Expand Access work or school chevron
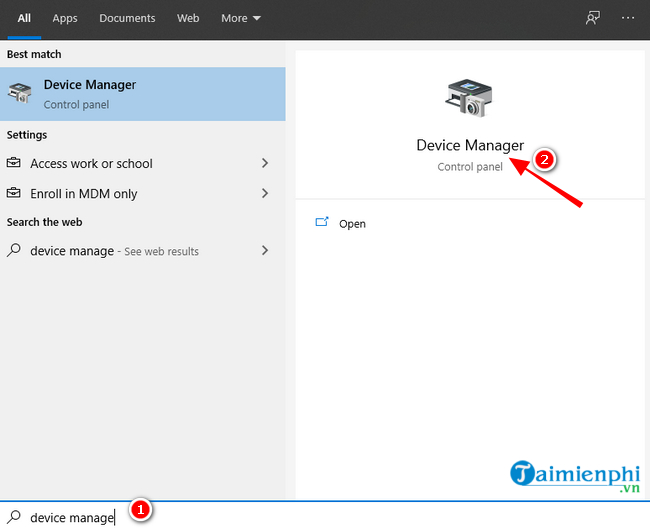 tap(265, 163)
